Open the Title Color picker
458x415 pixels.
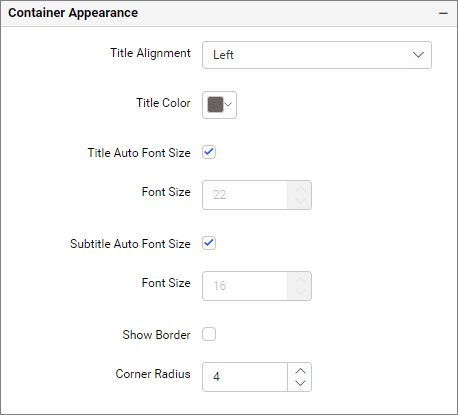coord(219,105)
